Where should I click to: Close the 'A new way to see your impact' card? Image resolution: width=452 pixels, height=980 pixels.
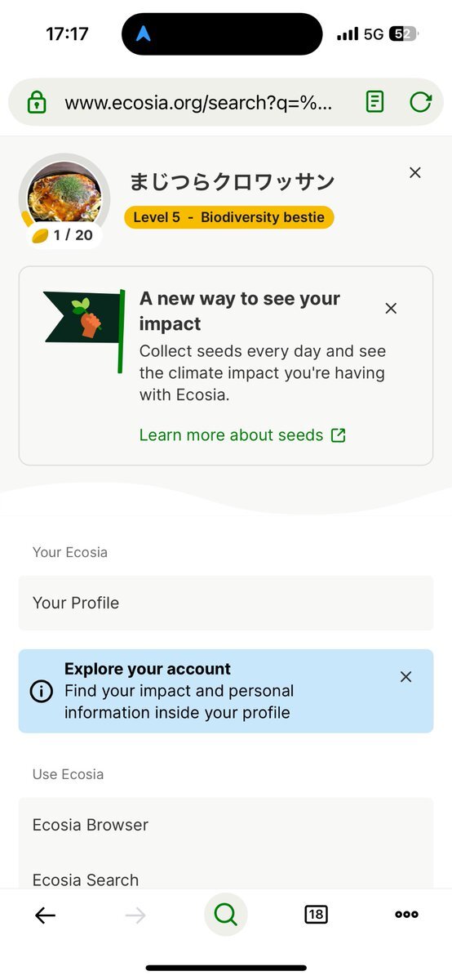pos(391,308)
